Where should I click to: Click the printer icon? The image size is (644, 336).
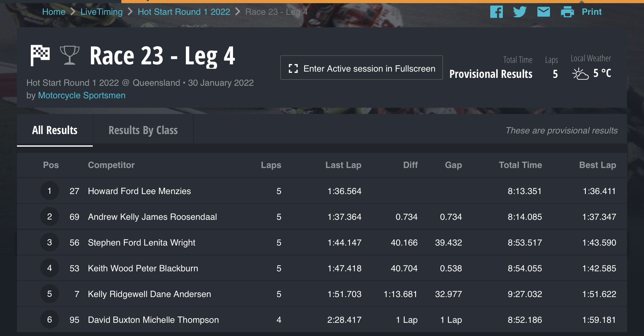(567, 12)
